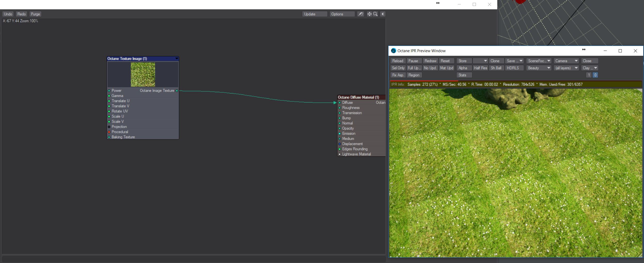Click the grass texture thumbnail on Texture Image node
644x263 pixels.
[143, 75]
